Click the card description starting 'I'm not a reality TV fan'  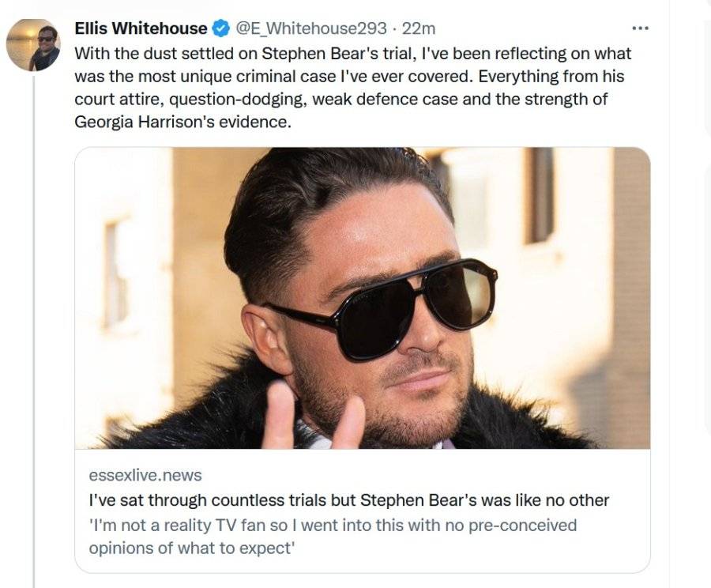click(x=333, y=537)
